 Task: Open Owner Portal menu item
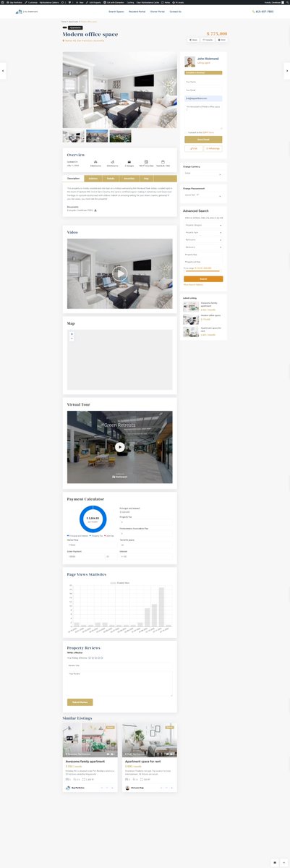157,12
